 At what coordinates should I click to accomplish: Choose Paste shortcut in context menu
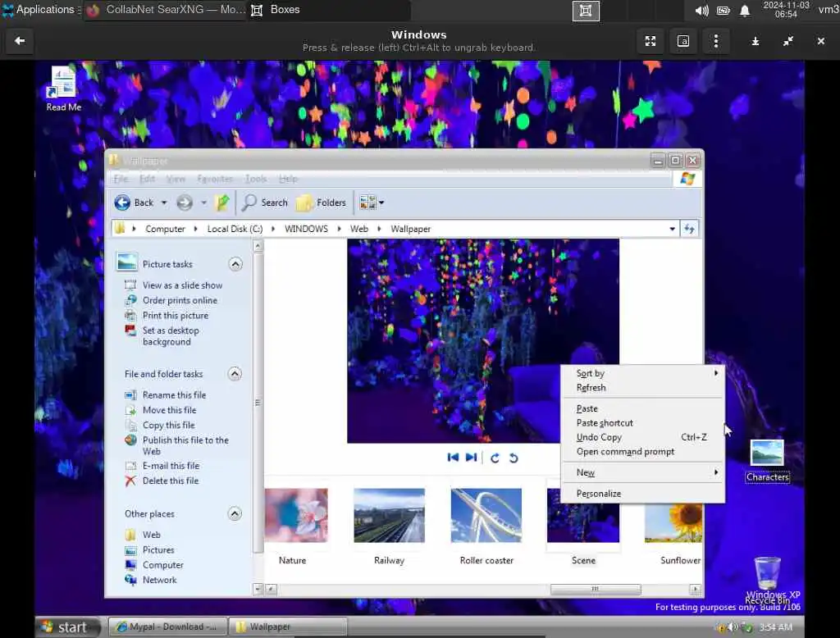point(642,422)
